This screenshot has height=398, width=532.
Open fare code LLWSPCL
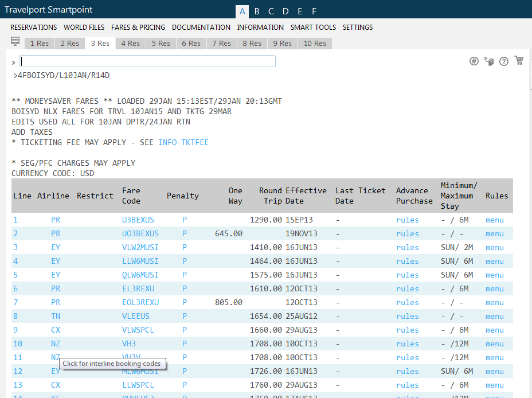coord(138,385)
